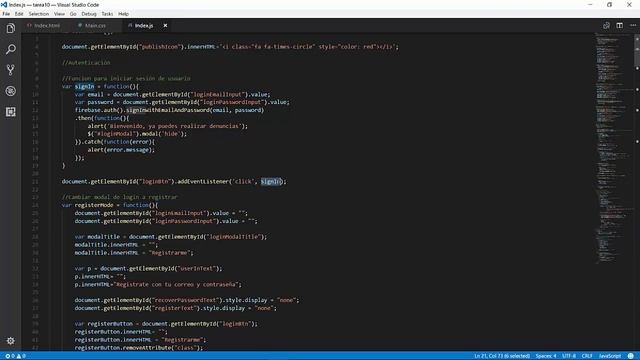
Task: Open the Tasks menu
Action: point(107,14)
